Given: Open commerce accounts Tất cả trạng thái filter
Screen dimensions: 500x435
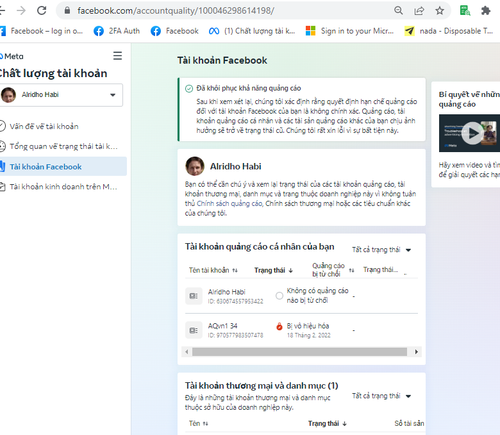Looking at the screenshot, I should tap(381, 396).
